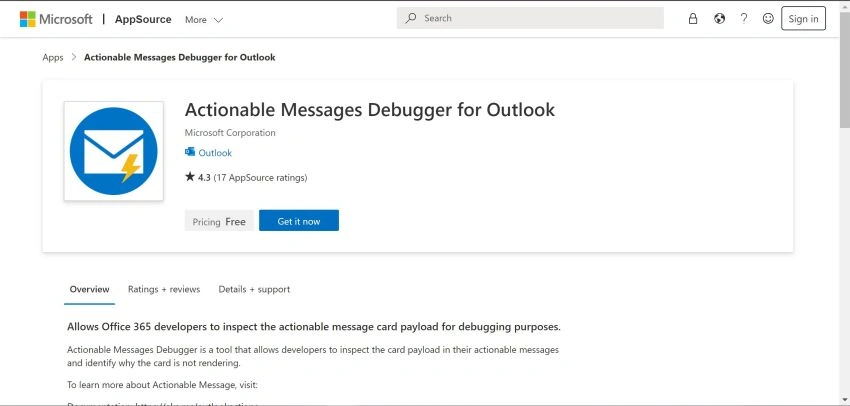Image resolution: width=850 pixels, height=406 pixels.
Task: Switch to Details + support tab
Action: 254,289
